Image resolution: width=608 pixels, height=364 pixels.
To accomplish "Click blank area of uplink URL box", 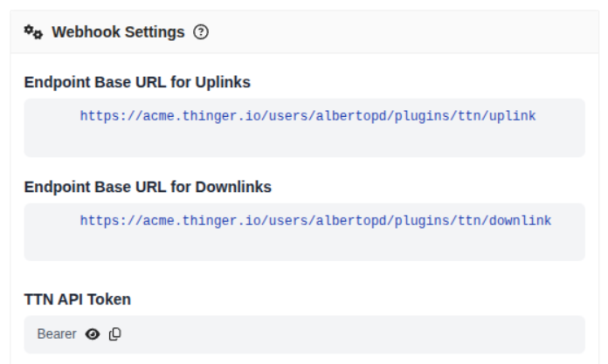I will 304,142.
